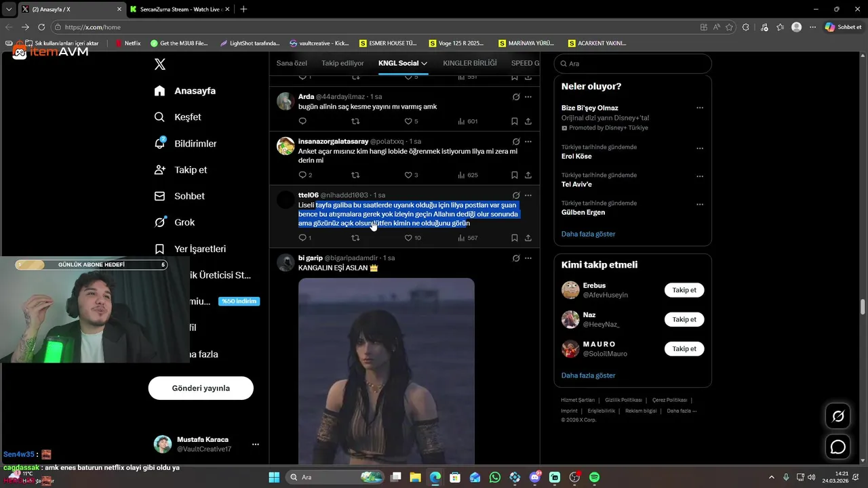Viewport: 868px width, 488px height.
Task: Repost insanazorgalatasaray's post
Action: 355,175
